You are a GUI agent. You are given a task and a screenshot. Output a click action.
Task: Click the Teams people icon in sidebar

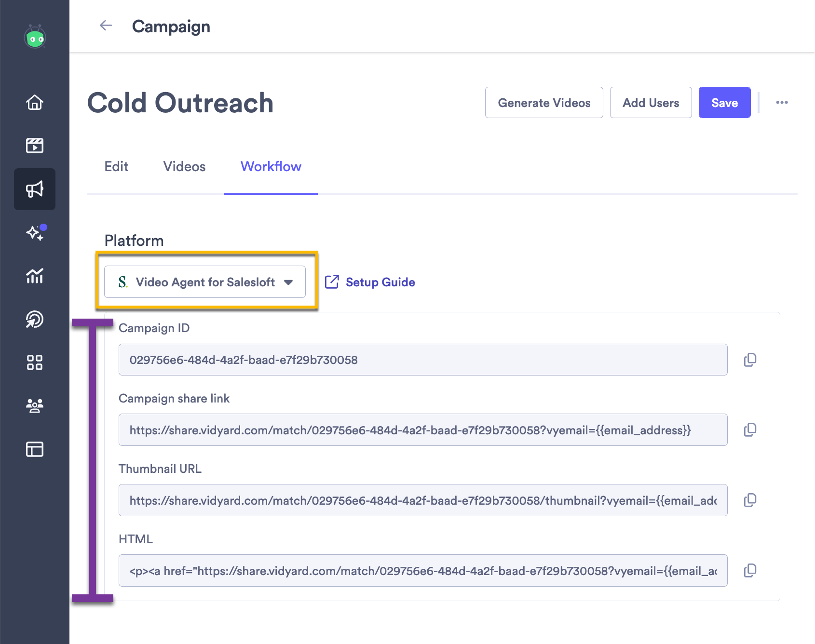(x=34, y=406)
